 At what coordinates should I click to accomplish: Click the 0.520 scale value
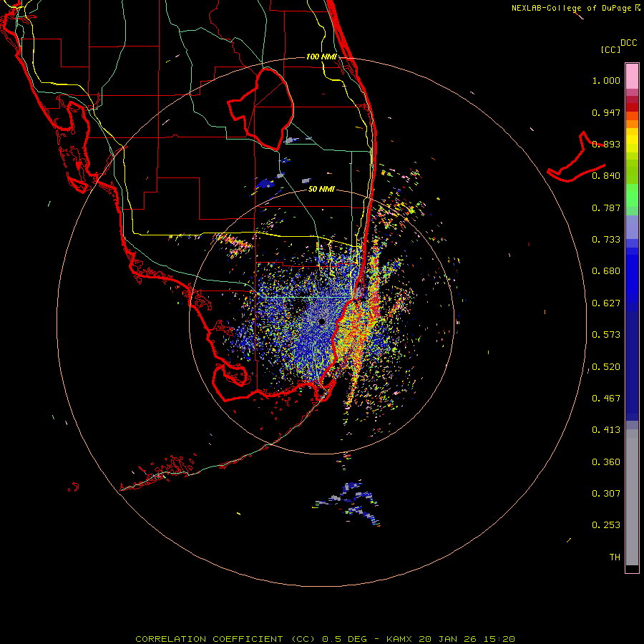pos(606,367)
